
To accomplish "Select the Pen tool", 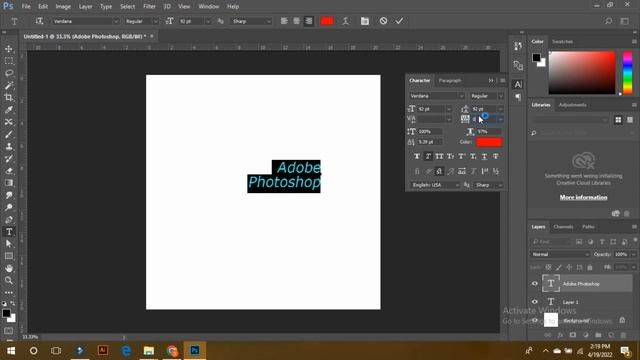I will 9,220.
